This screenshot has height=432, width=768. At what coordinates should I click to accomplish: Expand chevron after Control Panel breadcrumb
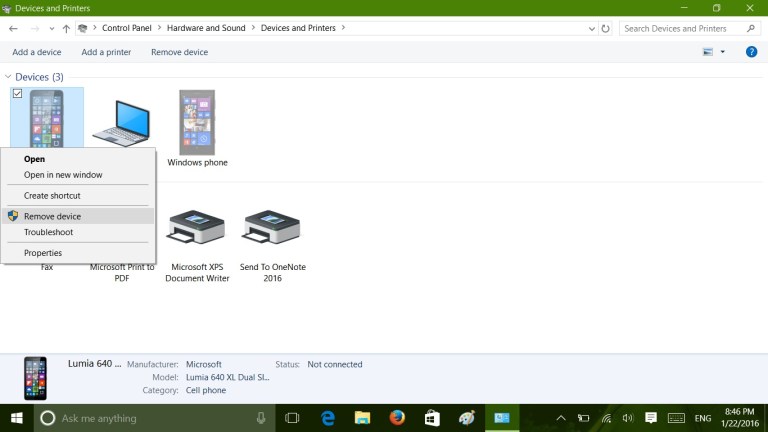click(159, 28)
